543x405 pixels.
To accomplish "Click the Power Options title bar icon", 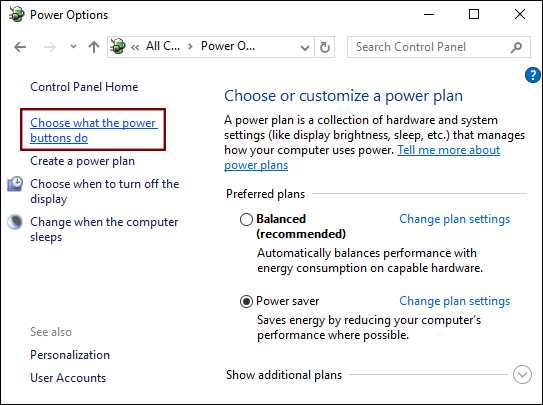I will point(16,15).
